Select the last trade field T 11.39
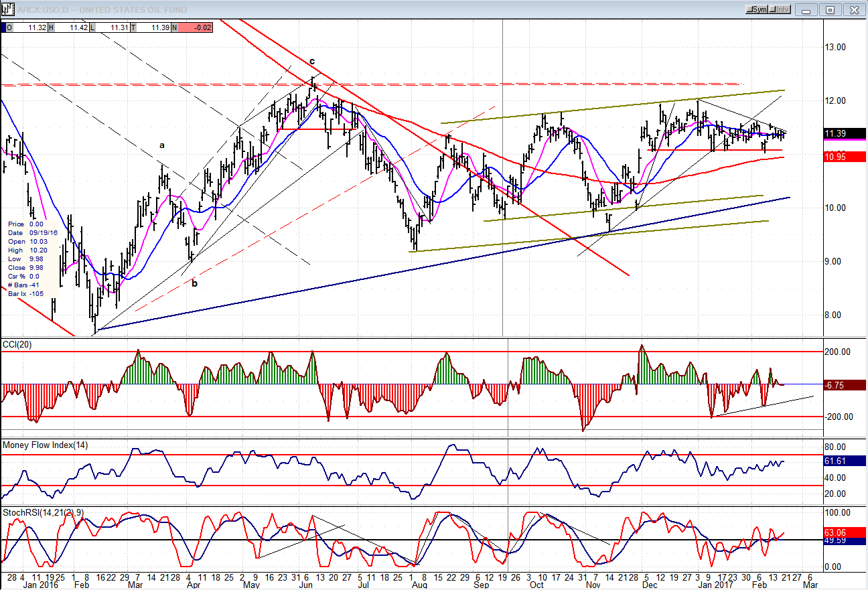Screen dimensions: 868x590 click(151, 27)
